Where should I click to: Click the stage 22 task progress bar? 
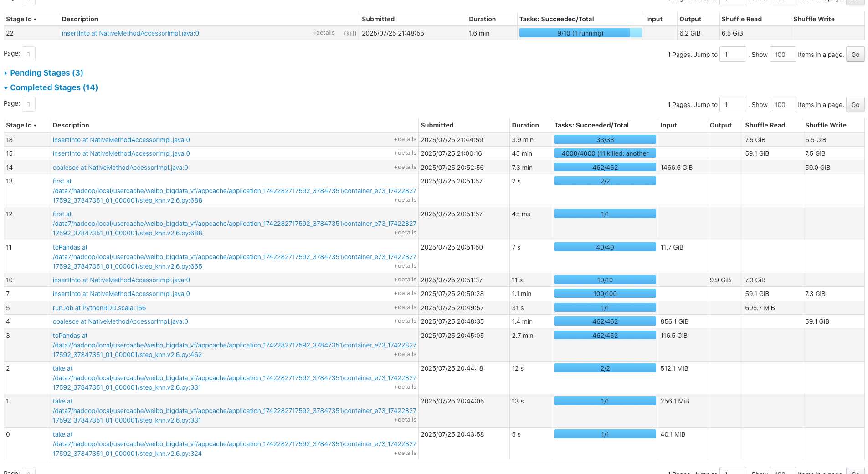580,33
